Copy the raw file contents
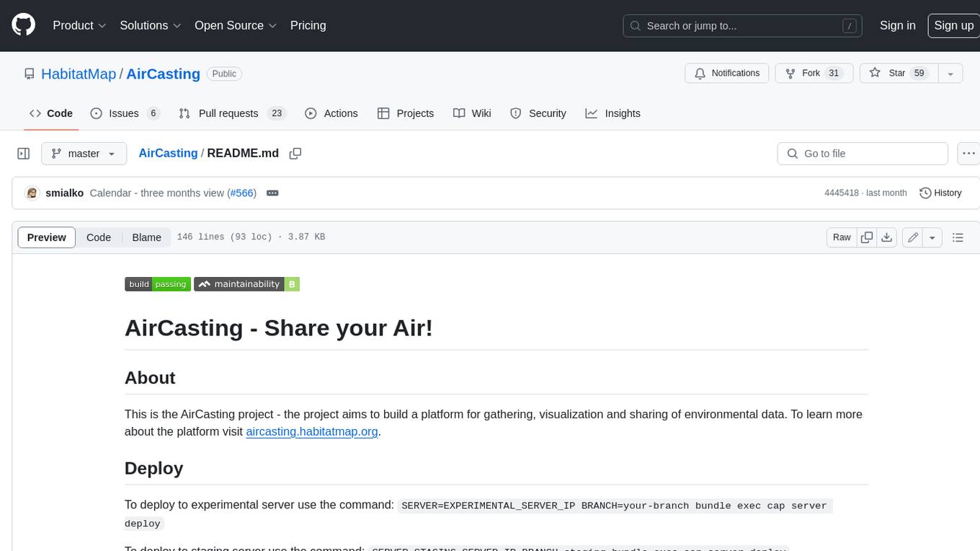980x551 pixels. point(867,237)
